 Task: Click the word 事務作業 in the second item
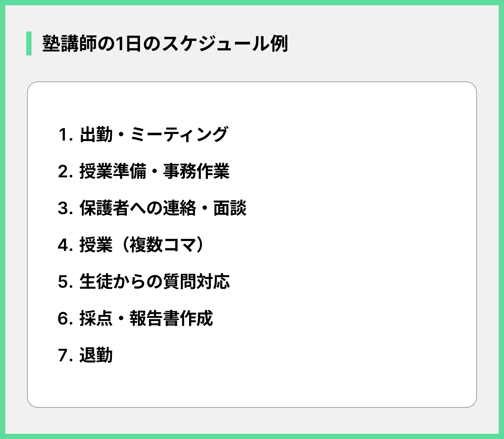click(196, 171)
